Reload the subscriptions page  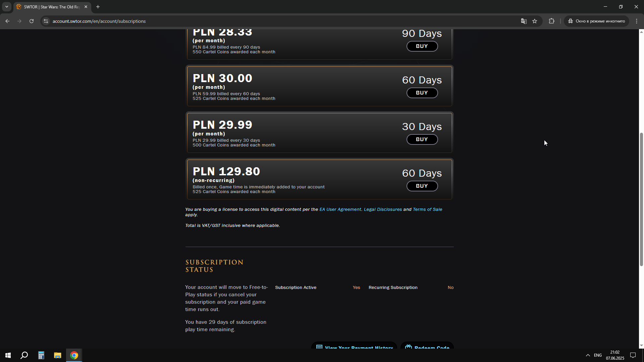pyautogui.click(x=32, y=21)
